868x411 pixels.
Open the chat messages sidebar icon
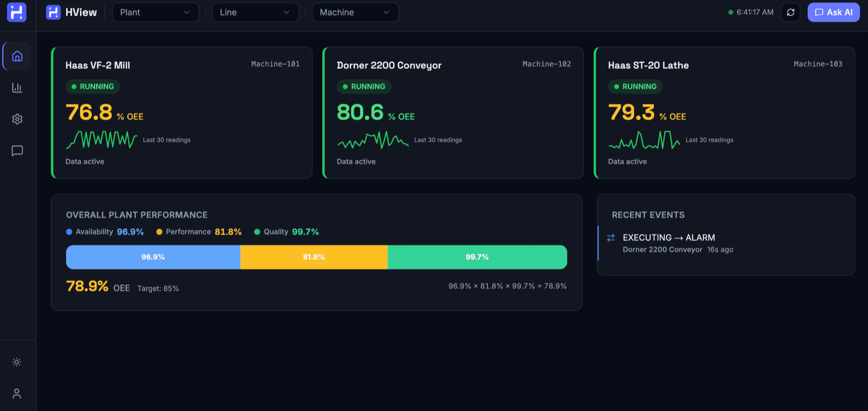pos(17,151)
